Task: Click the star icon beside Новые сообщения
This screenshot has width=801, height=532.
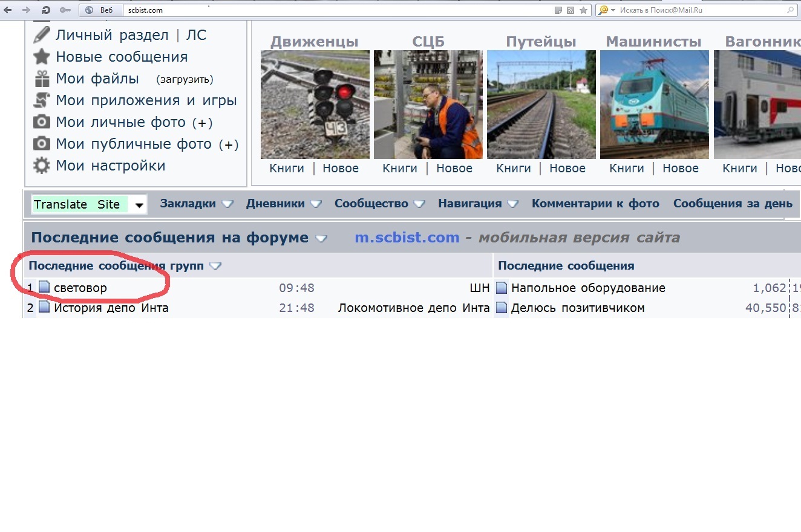Action: tap(41, 57)
